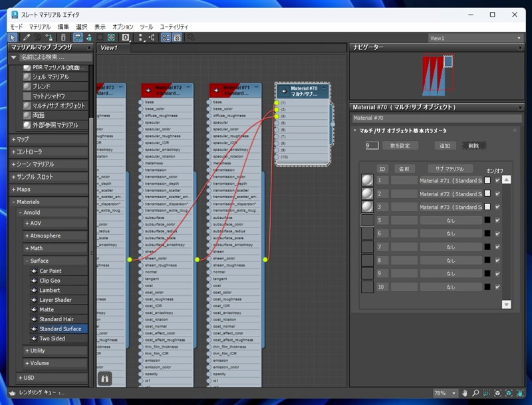Viewport: 532px width, 405px height.
Task: Uncheck the On/Off checkbox for ID 3
Action: 497,207
